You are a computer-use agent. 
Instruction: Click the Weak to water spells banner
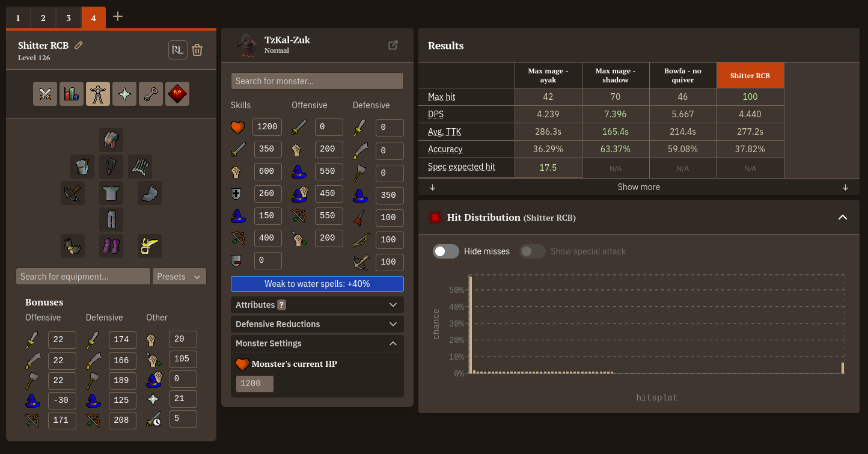pos(317,284)
